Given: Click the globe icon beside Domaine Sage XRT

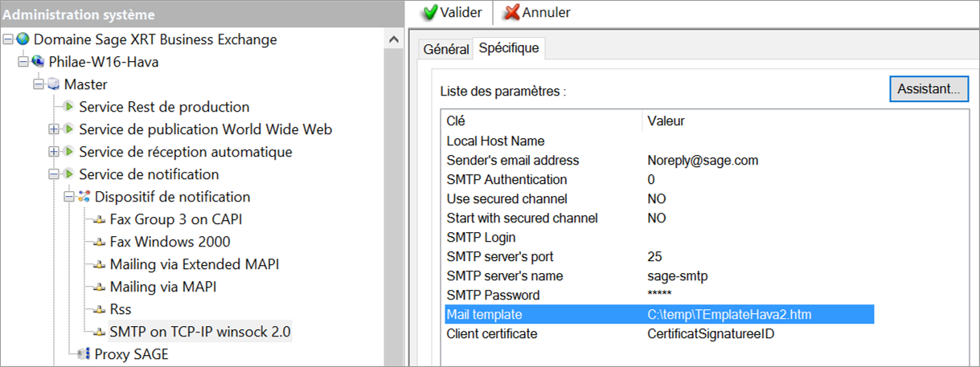Looking at the screenshot, I should pos(23,39).
